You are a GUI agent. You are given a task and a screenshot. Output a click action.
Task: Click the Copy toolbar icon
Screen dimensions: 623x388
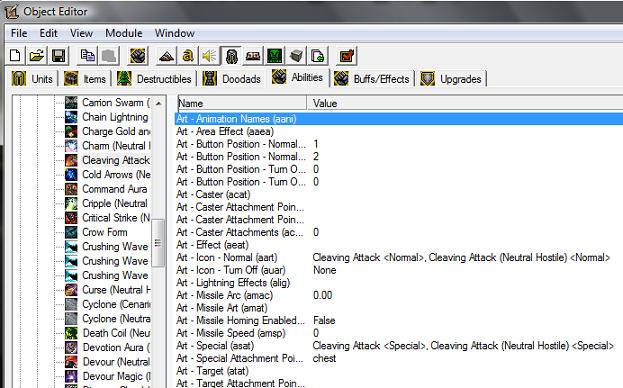coord(87,56)
